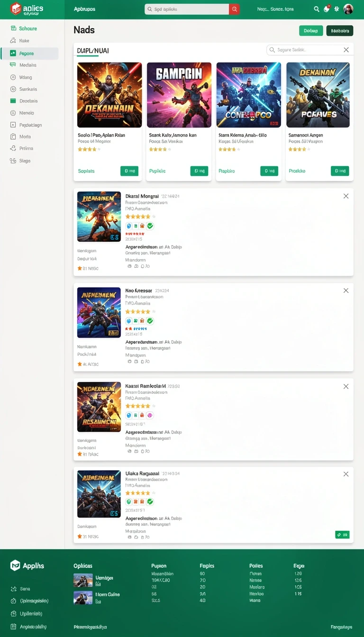The height and width of the screenshot is (637, 364).
Task: Click the blue badge icon in Kno Kneasar row
Action: click(x=128, y=321)
